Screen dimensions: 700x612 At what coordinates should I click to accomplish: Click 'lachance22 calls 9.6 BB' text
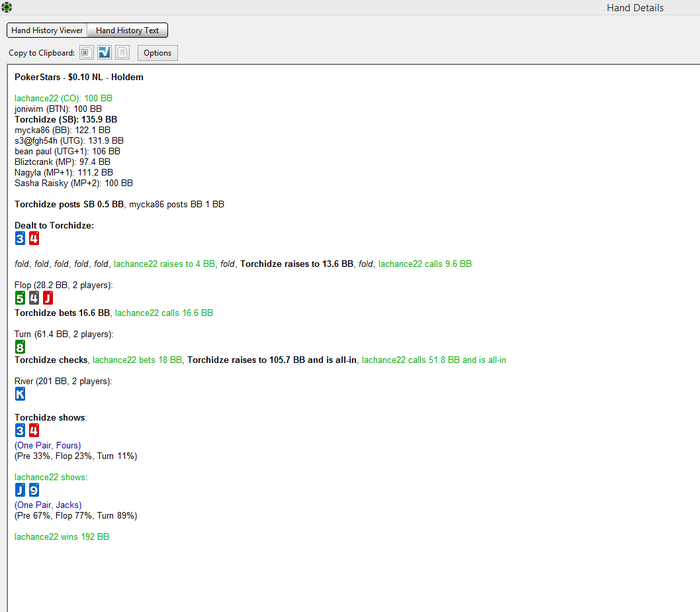[x=425, y=264]
